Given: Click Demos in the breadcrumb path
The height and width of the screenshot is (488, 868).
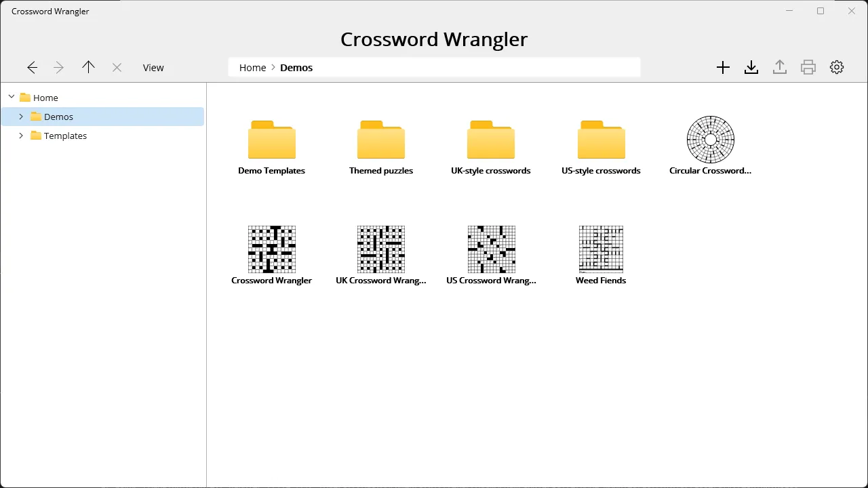Looking at the screenshot, I should point(296,68).
